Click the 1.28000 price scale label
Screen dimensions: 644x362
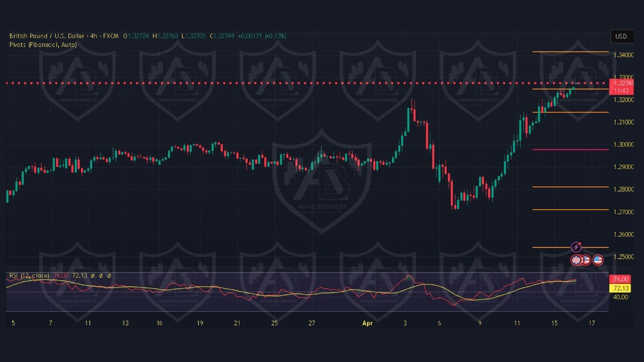pyautogui.click(x=623, y=190)
